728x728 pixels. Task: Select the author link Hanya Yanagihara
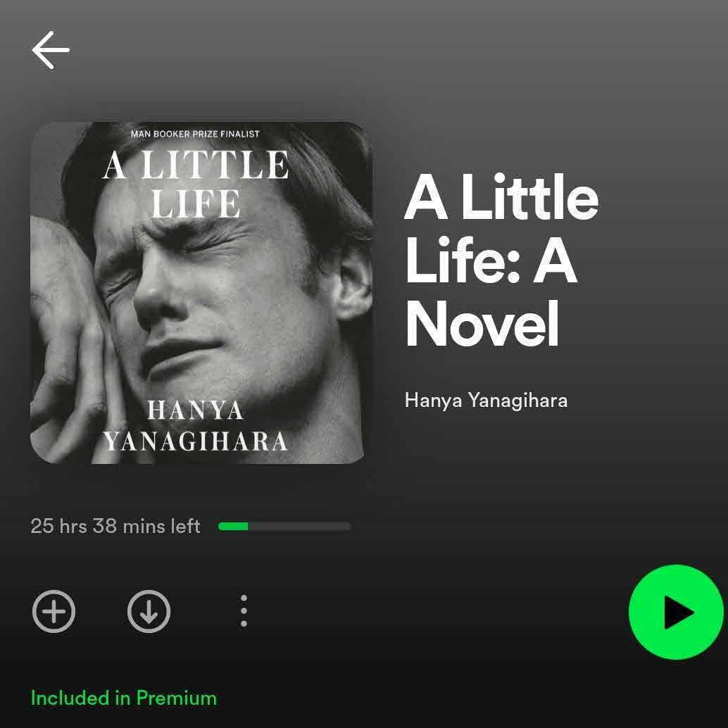point(486,400)
